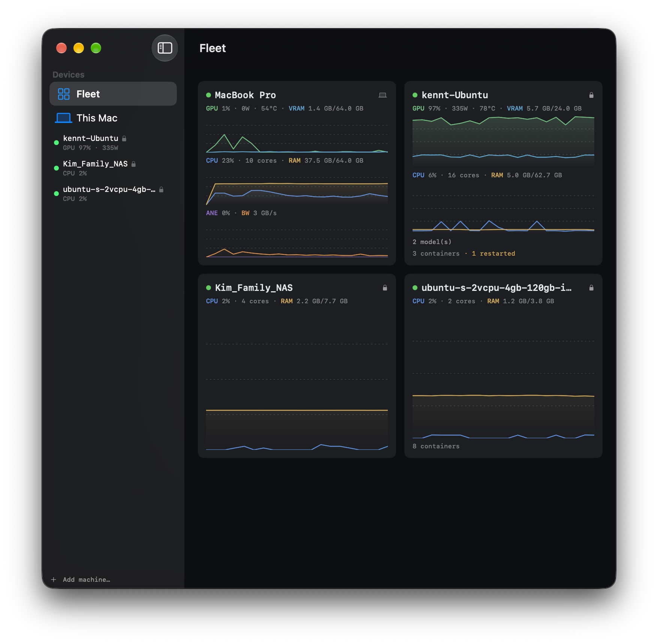Click lock icon on ubuntu-s-2vcpu-4gb-120gb card
The height and width of the screenshot is (644, 658).
tap(591, 288)
